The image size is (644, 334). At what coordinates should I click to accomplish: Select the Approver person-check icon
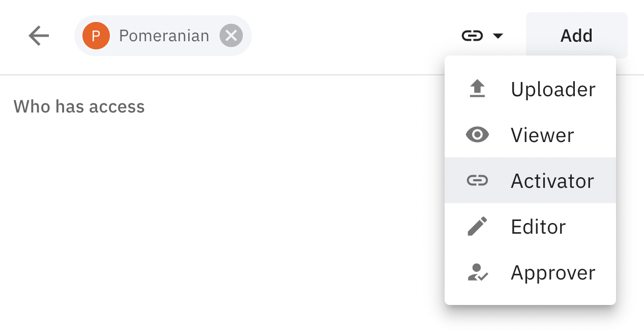(477, 272)
